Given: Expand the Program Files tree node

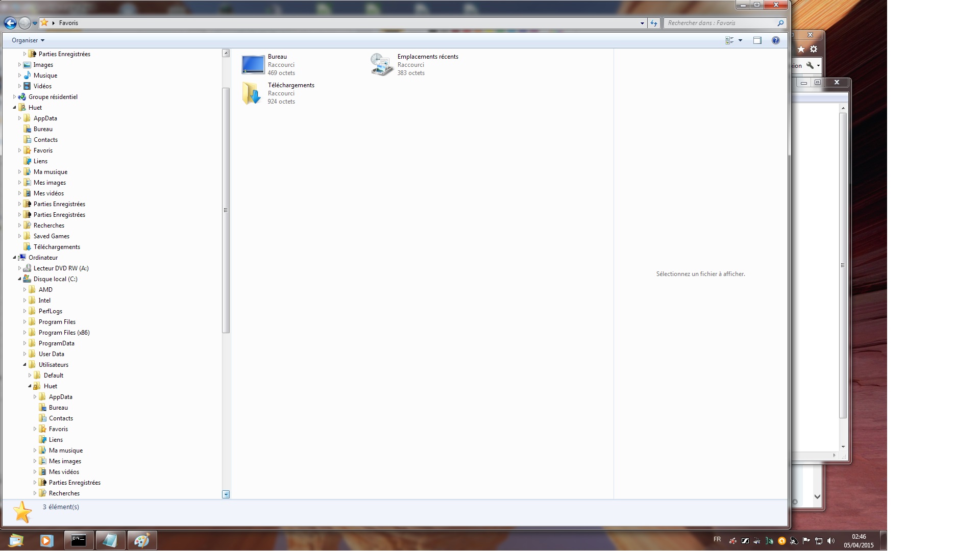Looking at the screenshot, I should pos(24,322).
